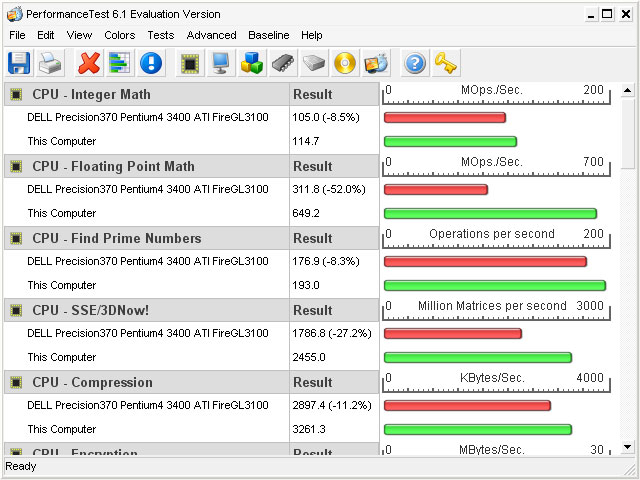The image size is (640, 480).
Task: Open the Advanced menu
Action: click(211, 35)
